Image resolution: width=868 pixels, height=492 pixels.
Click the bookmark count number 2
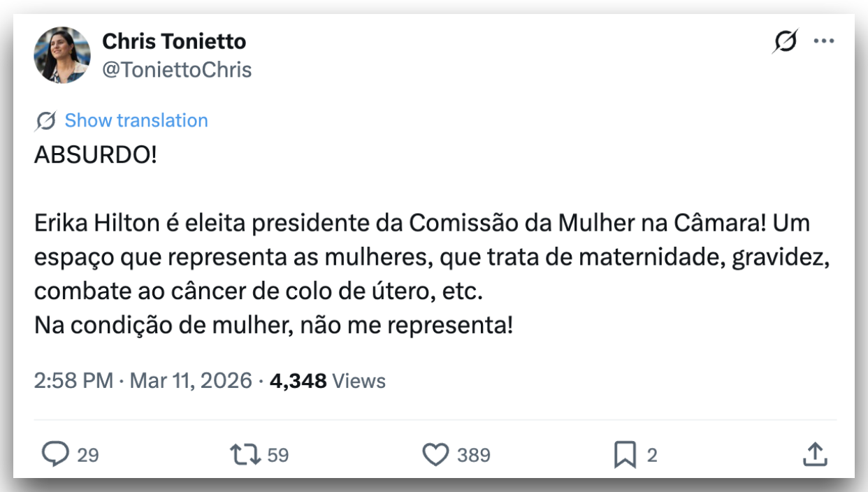pyautogui.click(x=651, y=456)
